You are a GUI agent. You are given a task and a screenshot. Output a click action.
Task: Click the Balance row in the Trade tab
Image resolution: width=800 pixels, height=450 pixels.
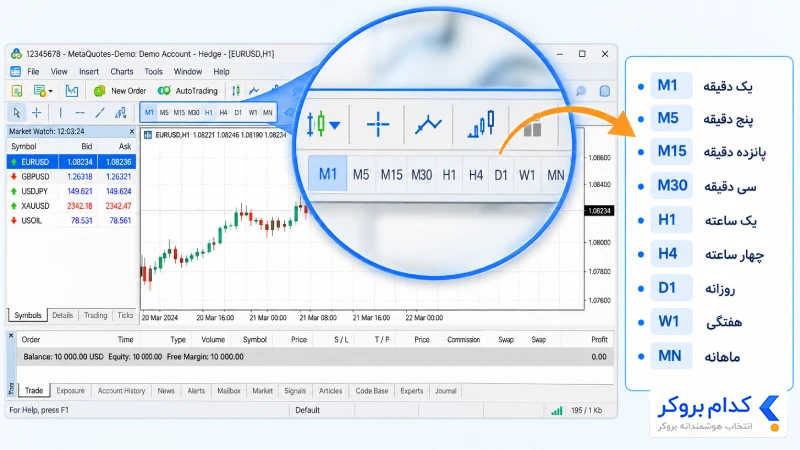315,357
